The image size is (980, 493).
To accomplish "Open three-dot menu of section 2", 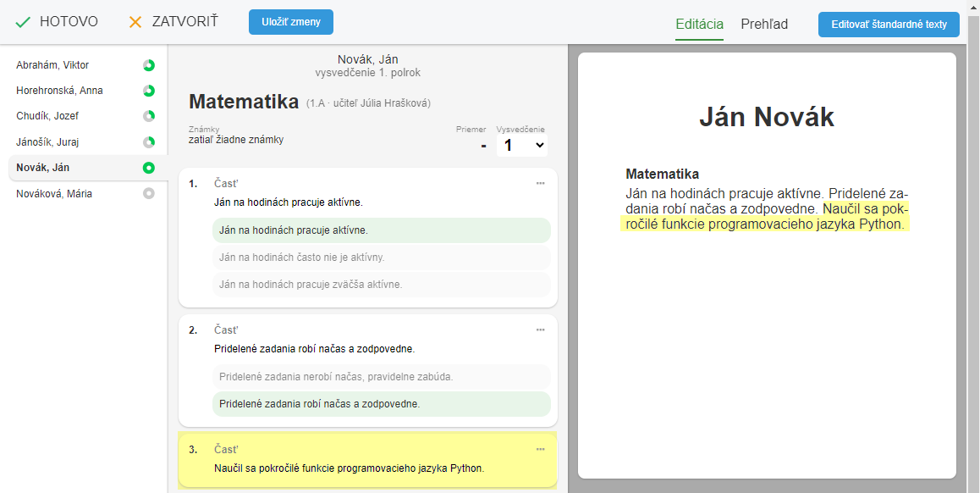I will pos(541,330).
